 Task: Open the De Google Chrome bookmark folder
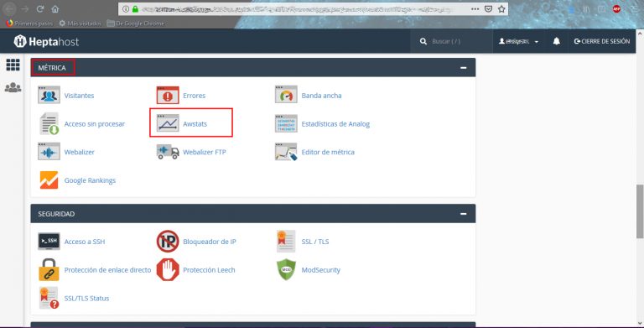[x=136, y=23]
